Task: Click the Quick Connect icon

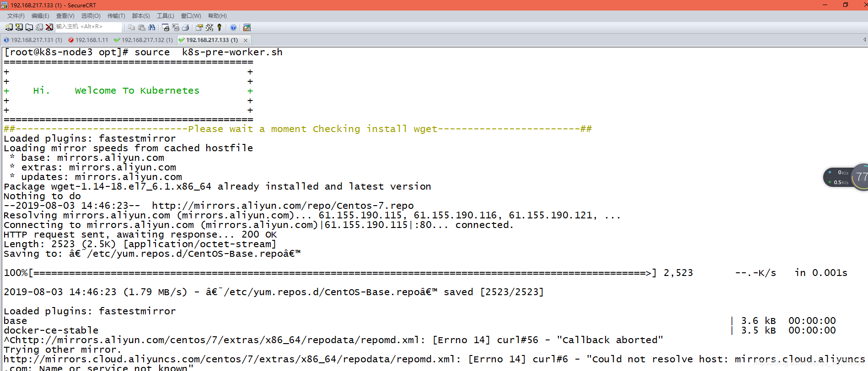Action: coord(19,27)
